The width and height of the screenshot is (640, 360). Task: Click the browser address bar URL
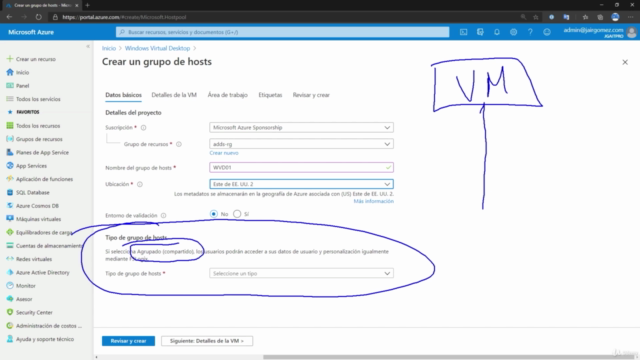[x=124, y=17]
